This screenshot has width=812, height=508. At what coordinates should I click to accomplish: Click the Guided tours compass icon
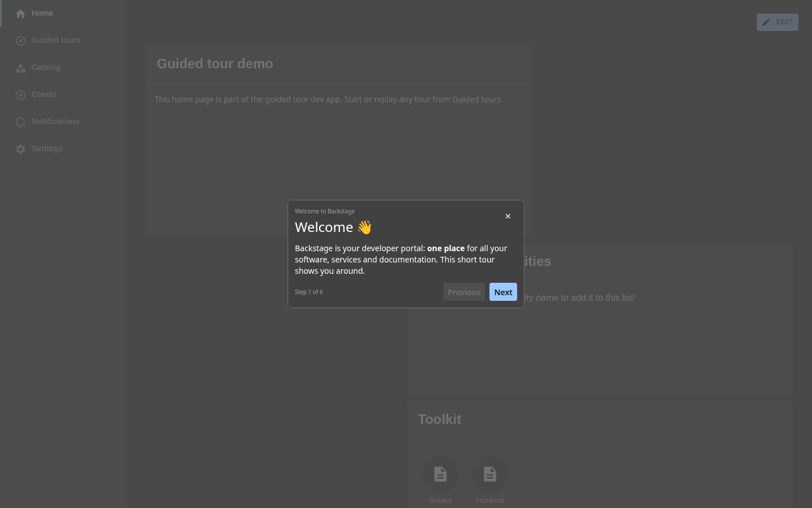[21, 41]
